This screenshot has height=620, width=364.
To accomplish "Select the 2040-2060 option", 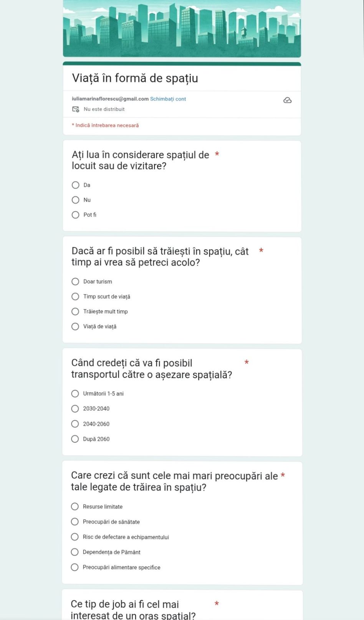I will pyautogui.click(x=75, y=424).
